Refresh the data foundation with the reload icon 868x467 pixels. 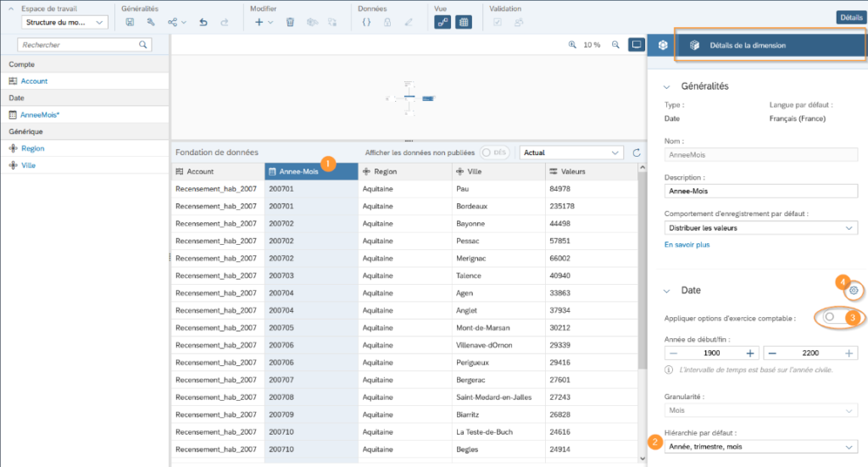pyautogui.click(x=637, y=153)
